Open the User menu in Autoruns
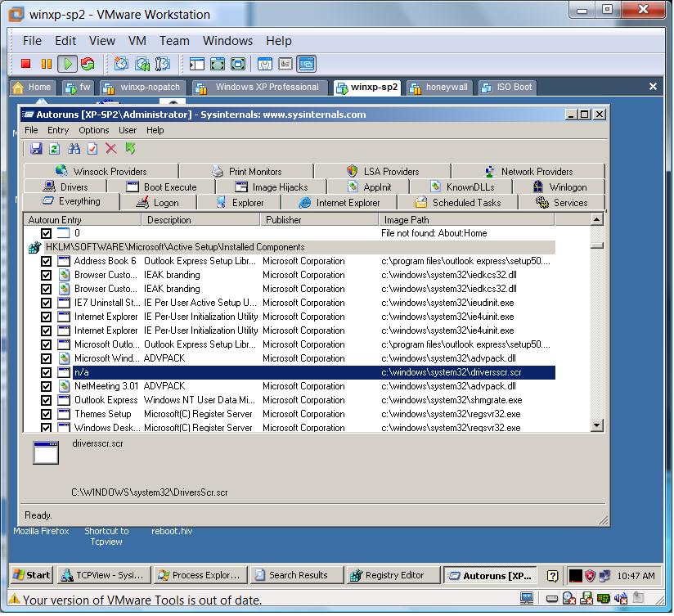This screenshot has height=616, width=674. pos(128,130)
